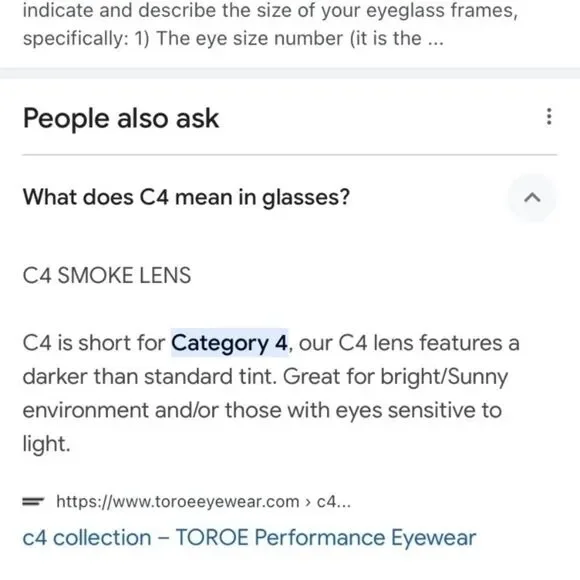Click the snippet line starting 'indicate and describe'
Image resolution: width=580 pixels, height=580 pixels.
coord(270,10)
